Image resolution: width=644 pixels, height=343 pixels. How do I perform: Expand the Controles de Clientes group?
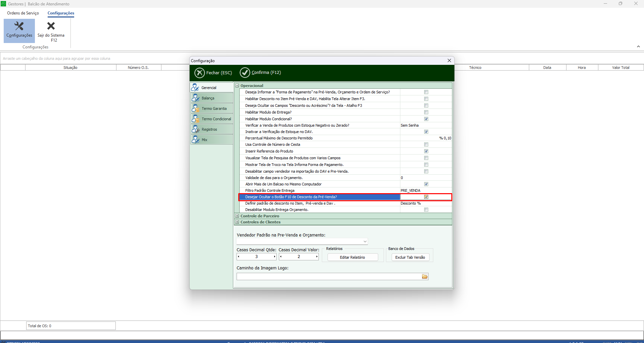[x=237, y=222]
